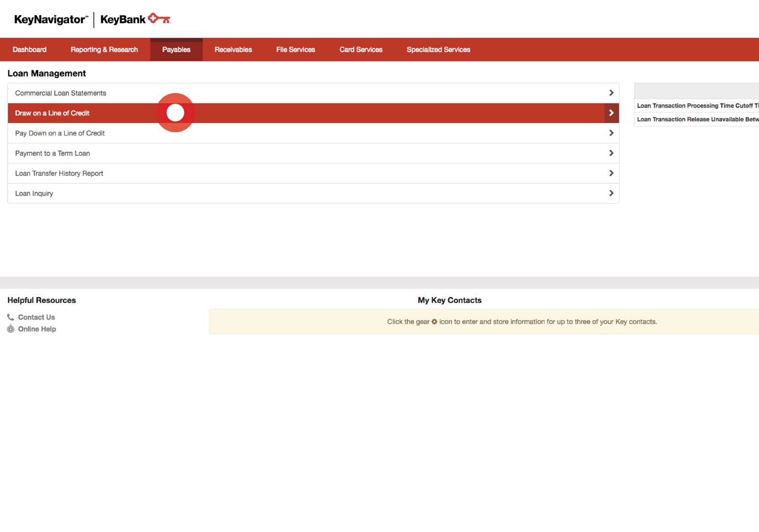
Task: Click the gear icon in My Key Contacts banner
Action: pyautogui.click(x=434, y=322)
